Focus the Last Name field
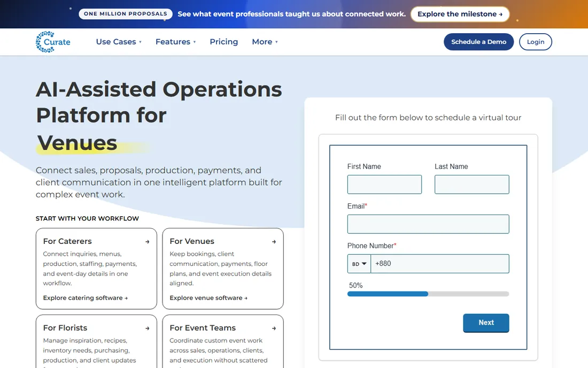This screenshot has height=368, width=588. (472, 185)
